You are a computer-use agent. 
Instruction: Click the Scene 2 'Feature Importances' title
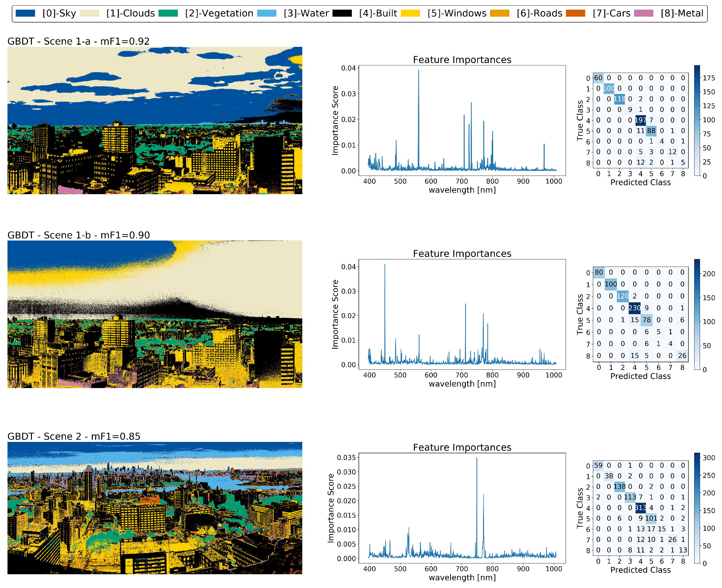pos(462,447)
